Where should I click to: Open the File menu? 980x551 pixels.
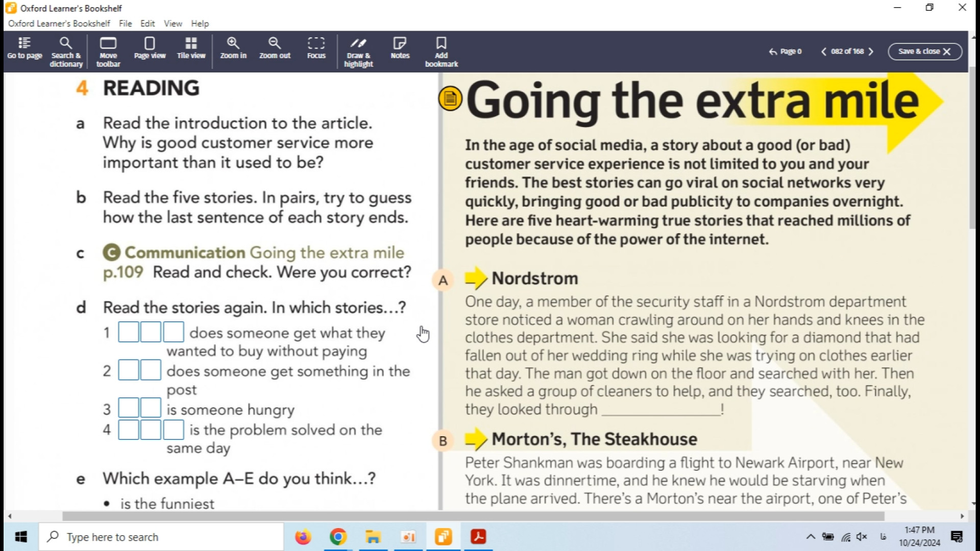click(125, 23)
